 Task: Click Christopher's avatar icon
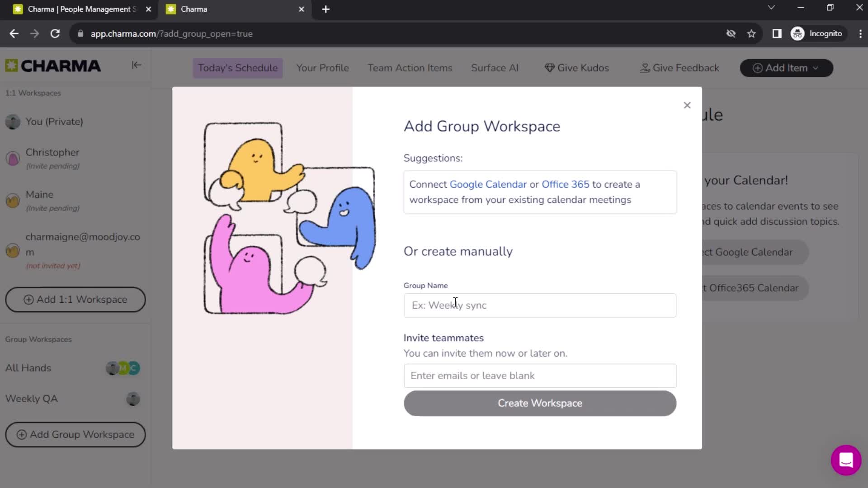(13, 159)
